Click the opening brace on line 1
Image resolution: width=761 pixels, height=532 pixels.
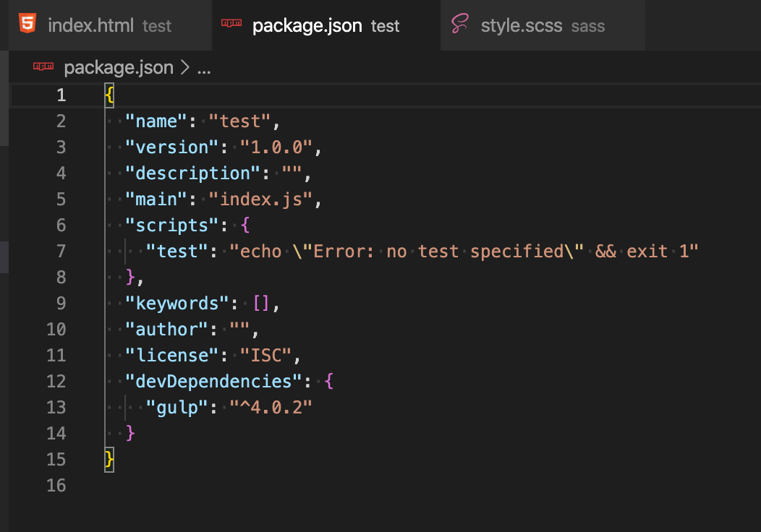point(109,95)
